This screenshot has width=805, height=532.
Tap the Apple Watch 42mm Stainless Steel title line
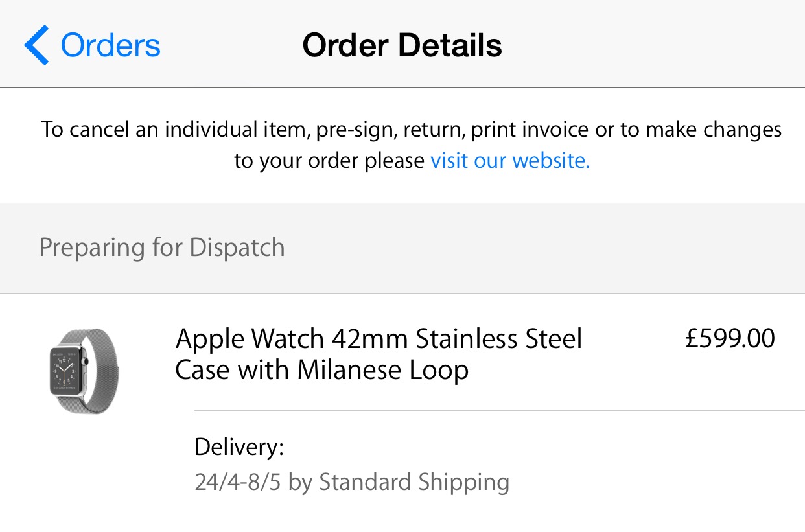(x=379, y=339)
